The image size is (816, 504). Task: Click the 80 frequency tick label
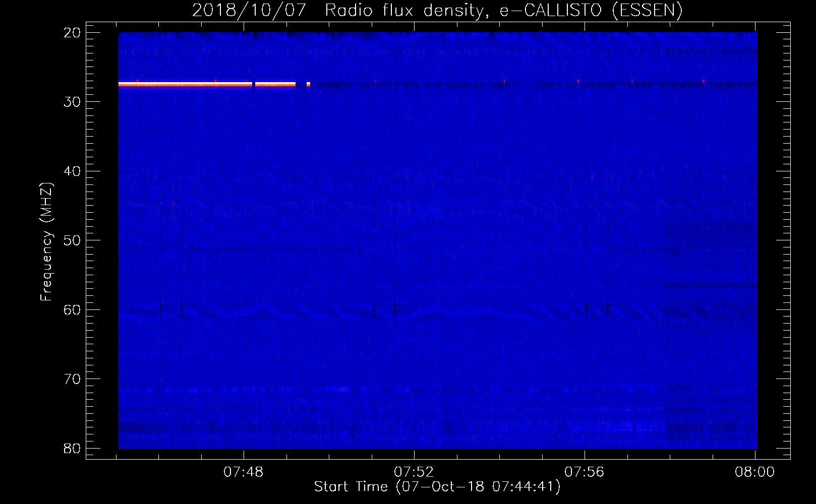(x=72, y=449)
